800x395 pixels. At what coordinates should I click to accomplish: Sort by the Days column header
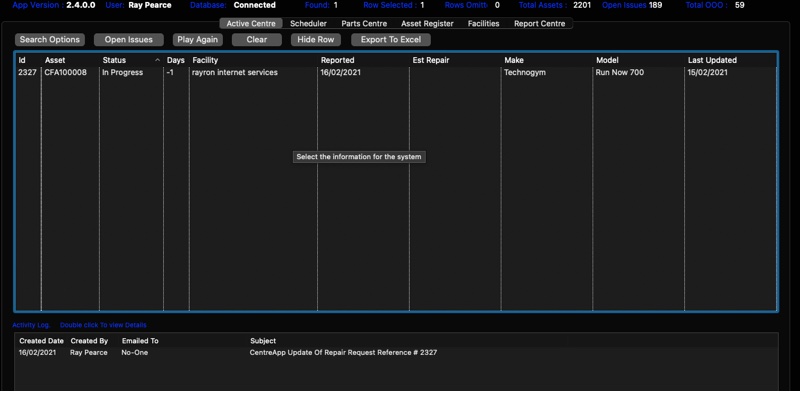click(176, 60)
